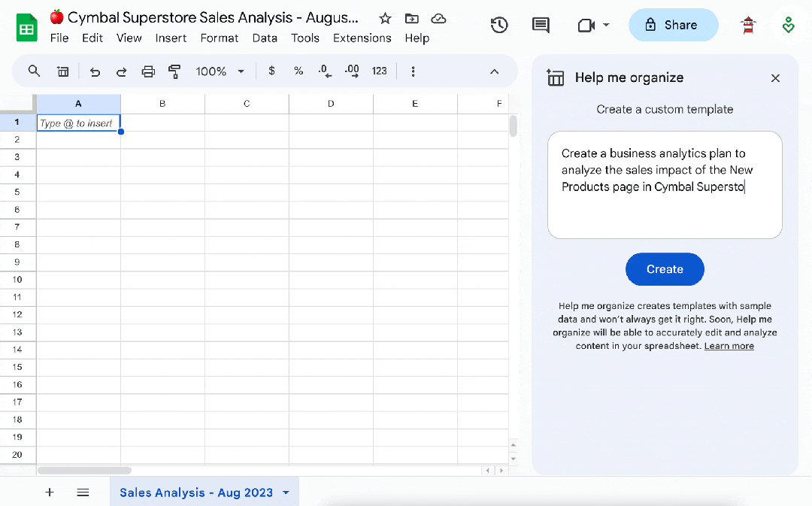Open the 123 number format menu
The image size is (812, 506).
379,71
